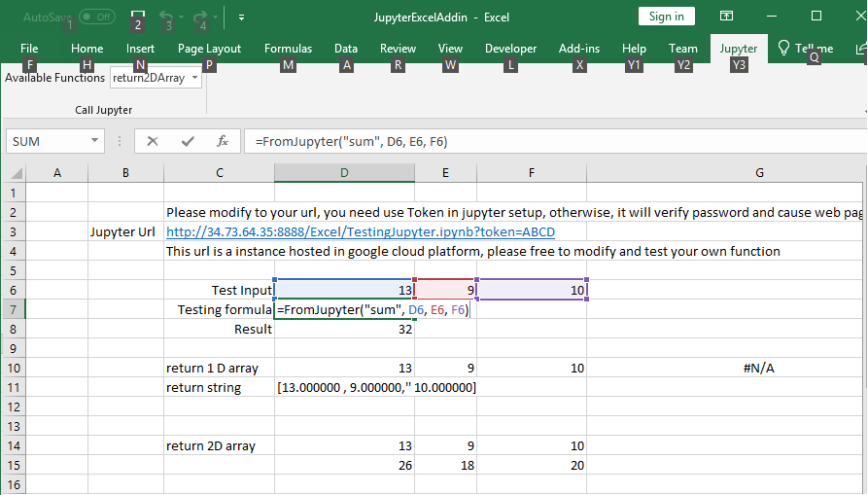
Task: Click the Sign in button
Action: pyautogui.click(x=666, y=17)
